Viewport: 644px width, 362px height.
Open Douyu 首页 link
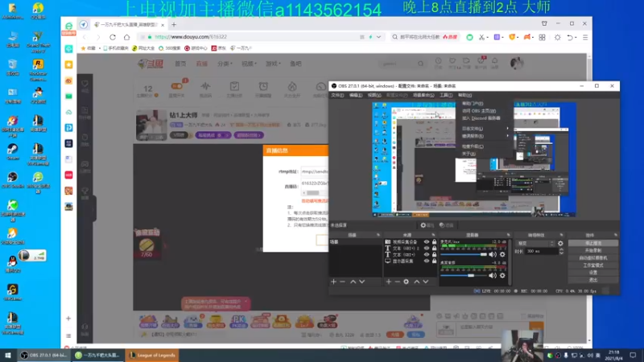click(x=180, y=64)
